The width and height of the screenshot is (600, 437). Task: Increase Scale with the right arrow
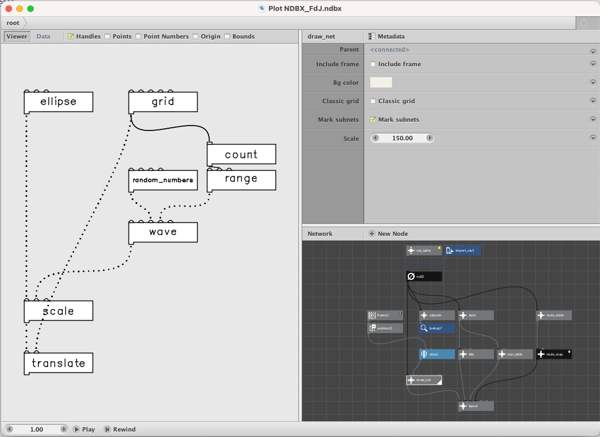(x=429, y=138)
